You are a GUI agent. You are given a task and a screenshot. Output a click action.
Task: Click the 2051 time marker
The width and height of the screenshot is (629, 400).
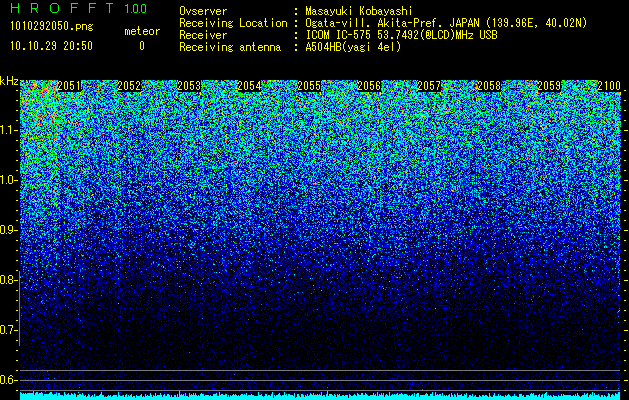click(x=69, y=86)
